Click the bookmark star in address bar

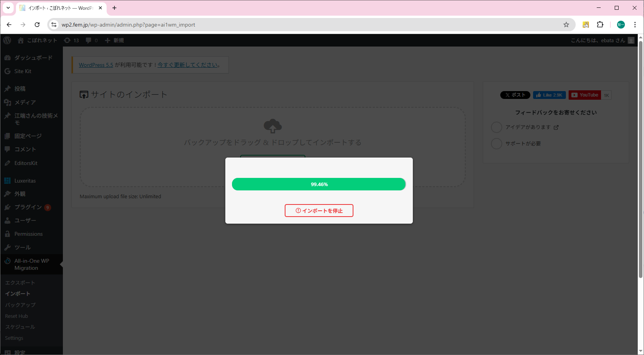[566, 25]
